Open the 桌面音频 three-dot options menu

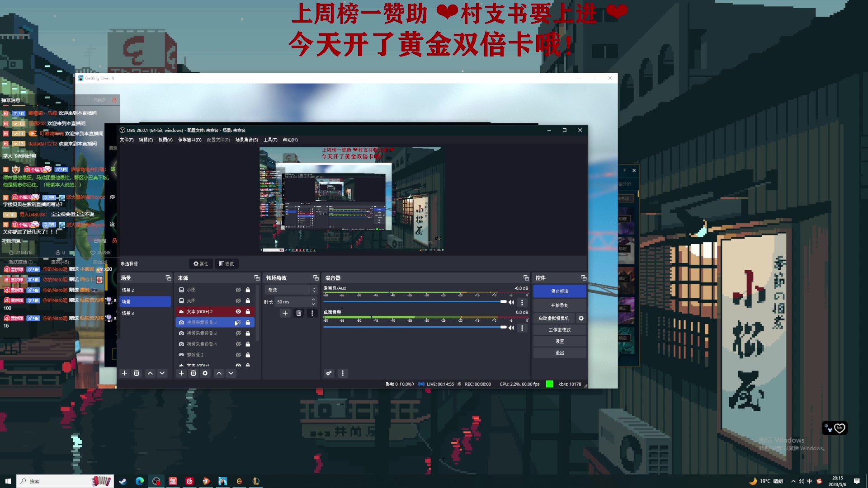522,328
